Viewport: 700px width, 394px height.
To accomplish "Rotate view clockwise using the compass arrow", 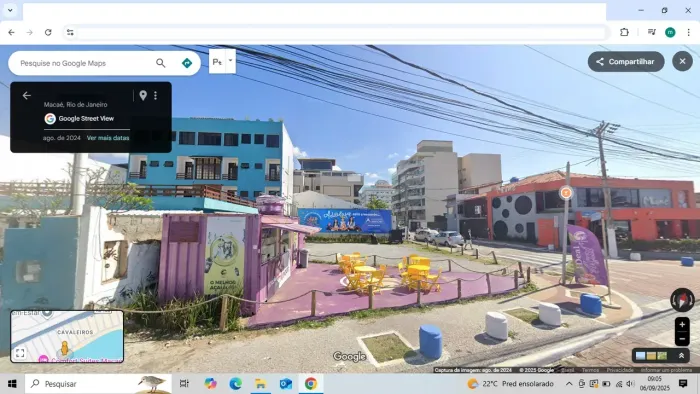I will point(691,300).
